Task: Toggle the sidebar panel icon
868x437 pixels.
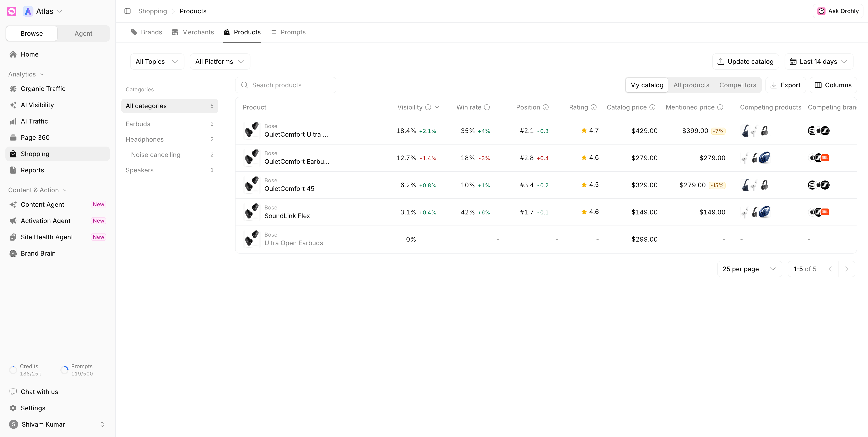Action: pyautogui.click(x=127, y=11)
